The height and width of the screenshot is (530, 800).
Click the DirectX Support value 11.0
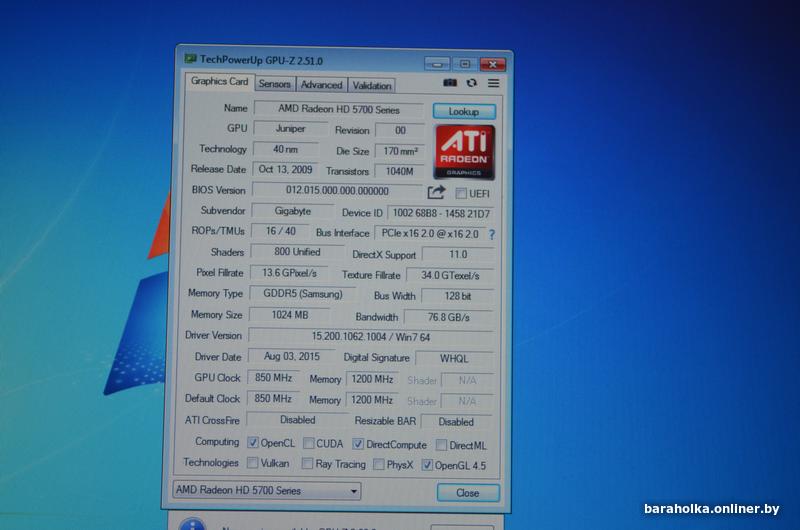458,254
